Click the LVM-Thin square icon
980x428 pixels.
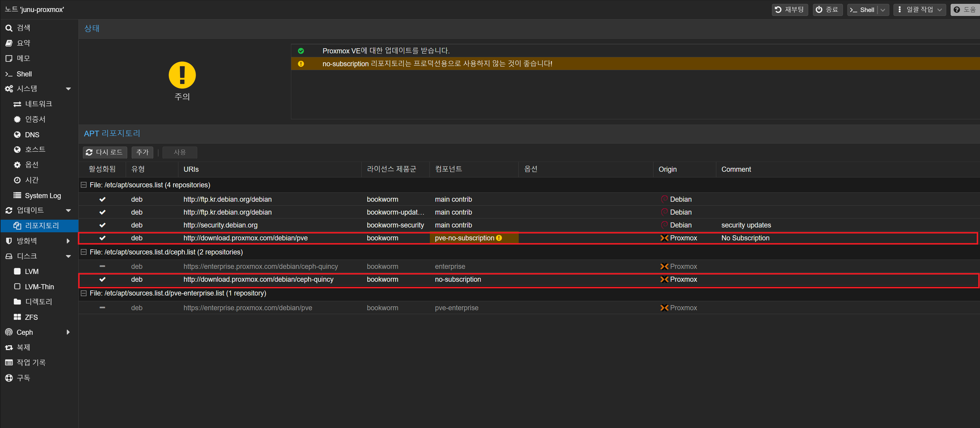(17, 286)
